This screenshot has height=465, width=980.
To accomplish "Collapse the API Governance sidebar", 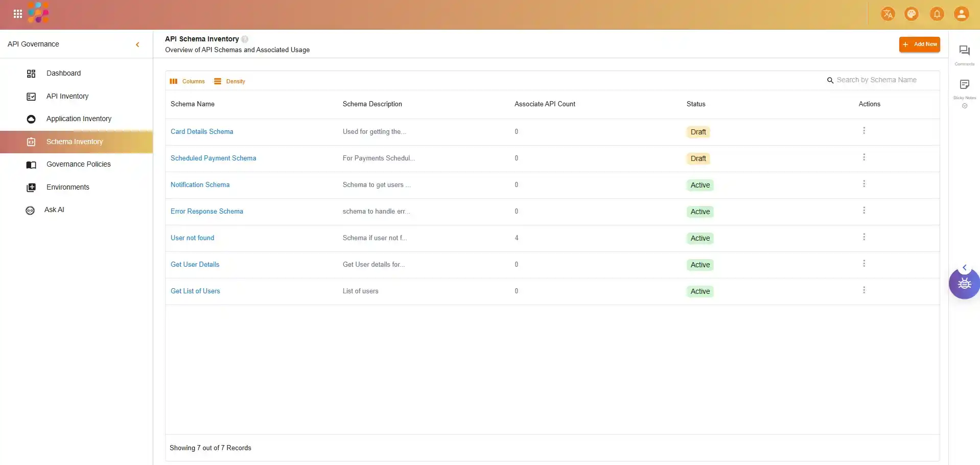I will [x=137, y=44].
